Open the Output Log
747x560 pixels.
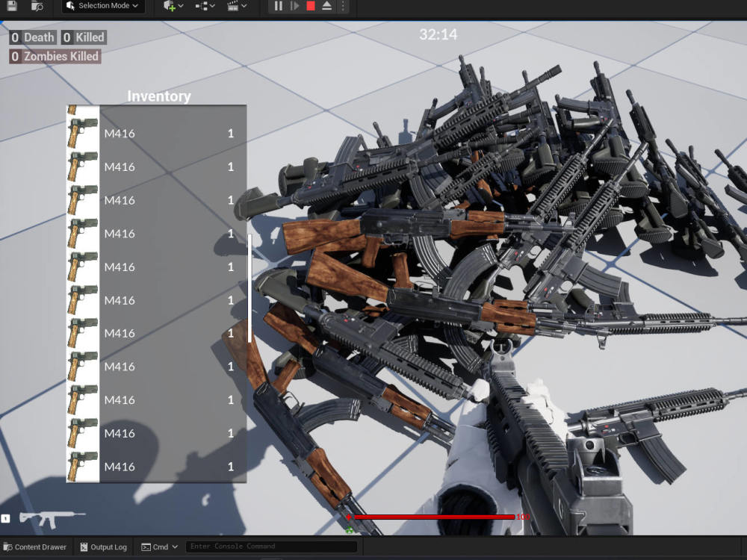click(x=103, y=547)
